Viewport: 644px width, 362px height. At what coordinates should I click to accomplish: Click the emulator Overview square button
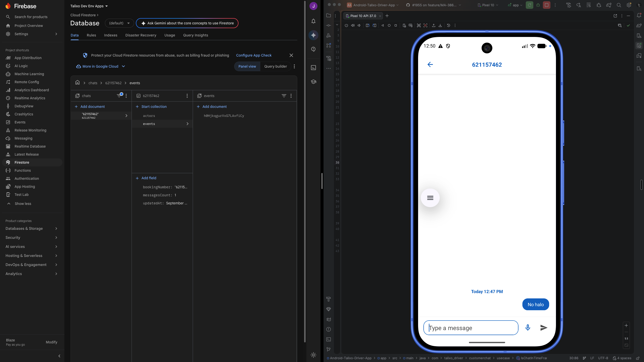tap(396, 25)
